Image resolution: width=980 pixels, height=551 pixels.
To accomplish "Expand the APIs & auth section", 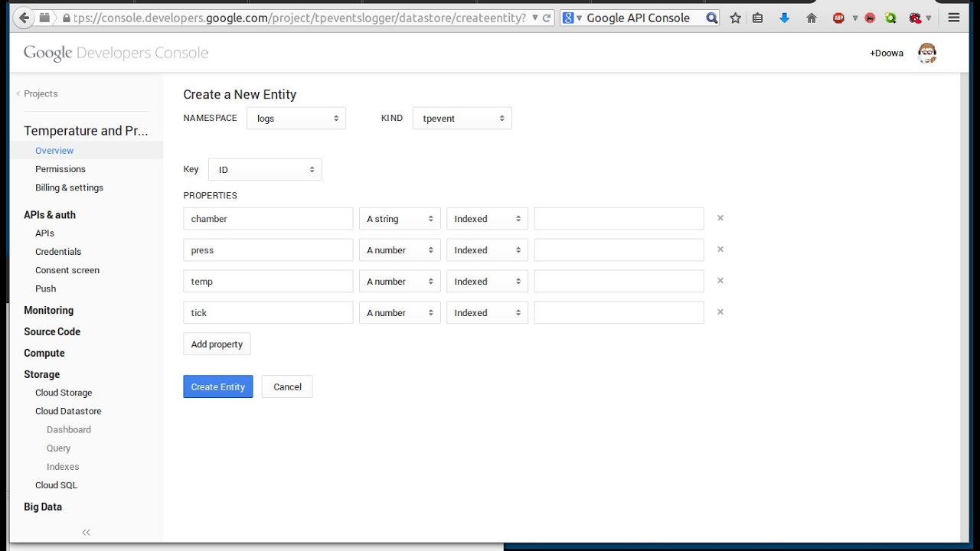I will (x=50, y=215).
